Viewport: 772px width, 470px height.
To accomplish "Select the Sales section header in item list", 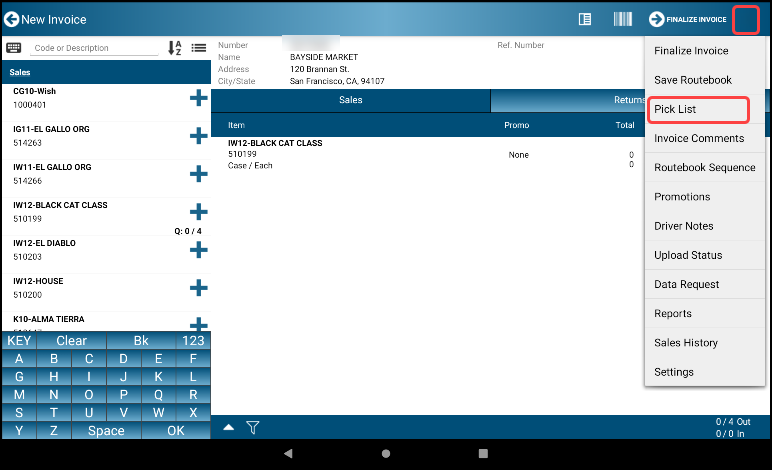I will (106, 72).
